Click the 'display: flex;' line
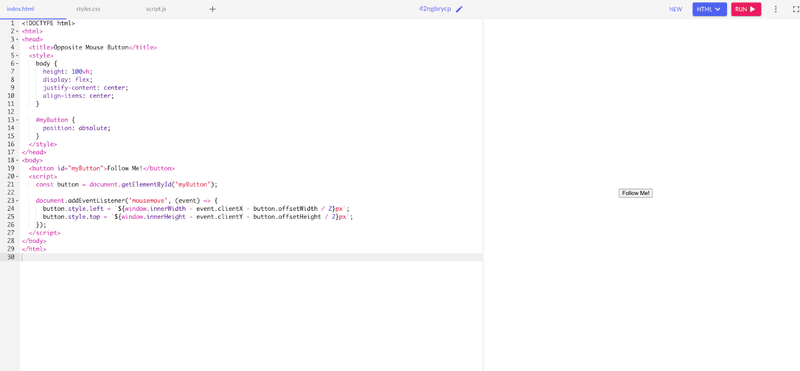The height and width of the screenshot is (371, 800). pos(68,80)
